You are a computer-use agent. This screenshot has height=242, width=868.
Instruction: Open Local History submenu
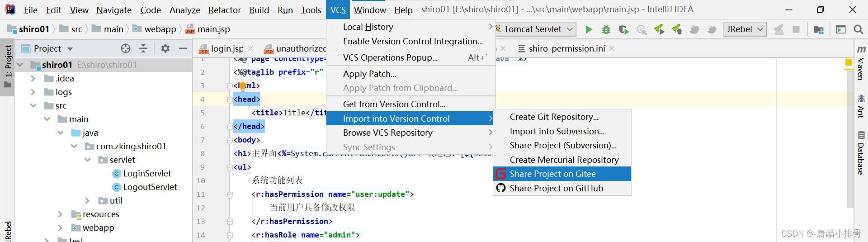[x=410, y=27]
